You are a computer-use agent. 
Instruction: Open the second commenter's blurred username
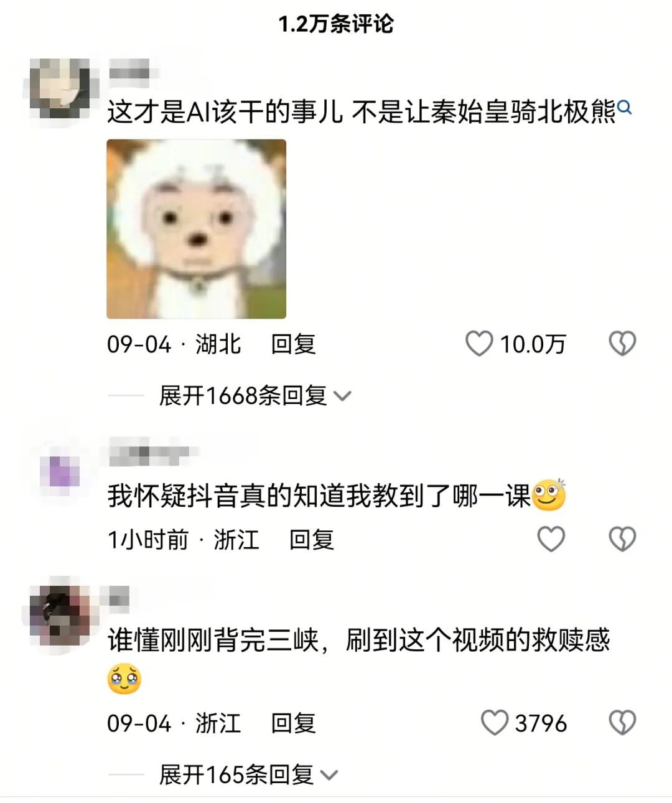[149, 452]
